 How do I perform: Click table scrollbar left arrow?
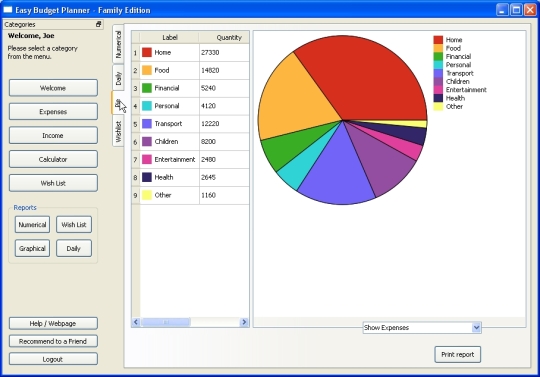click(136, 322)
